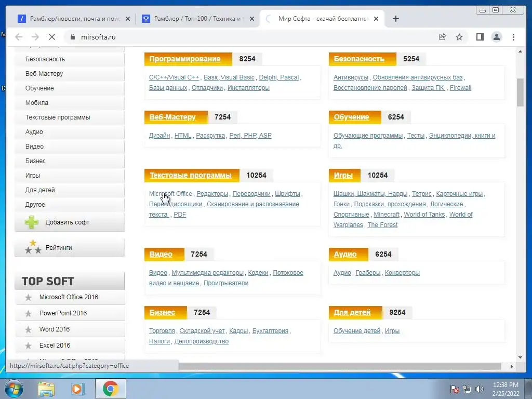This screenshot has width=532, height=399.
Task: View site information via the lock icon
Action: point(73,37)
